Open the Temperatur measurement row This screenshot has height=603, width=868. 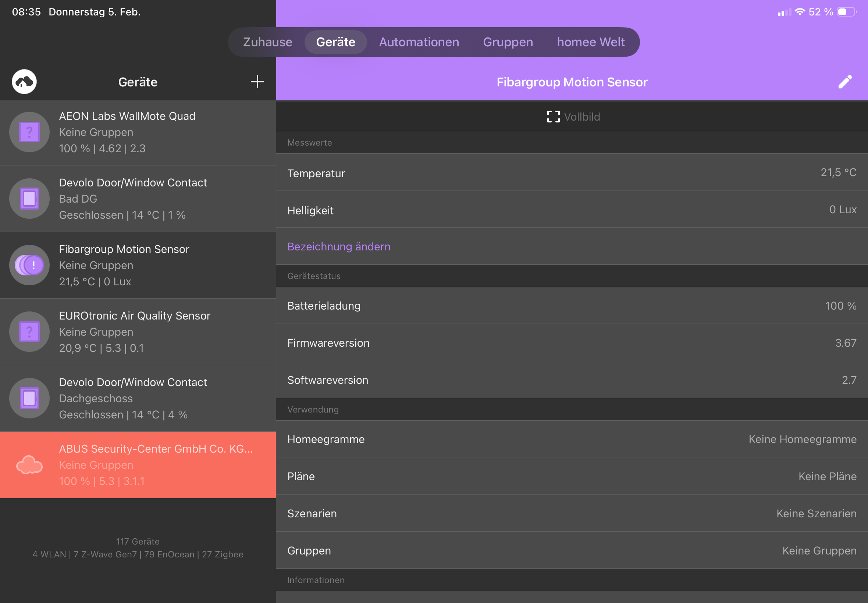coord(571,173)
